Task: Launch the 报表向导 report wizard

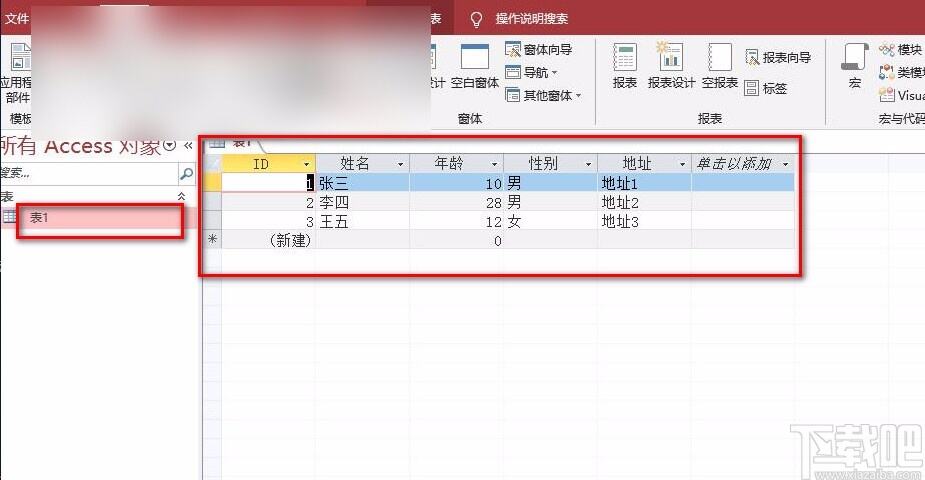Action: point(778,57)
